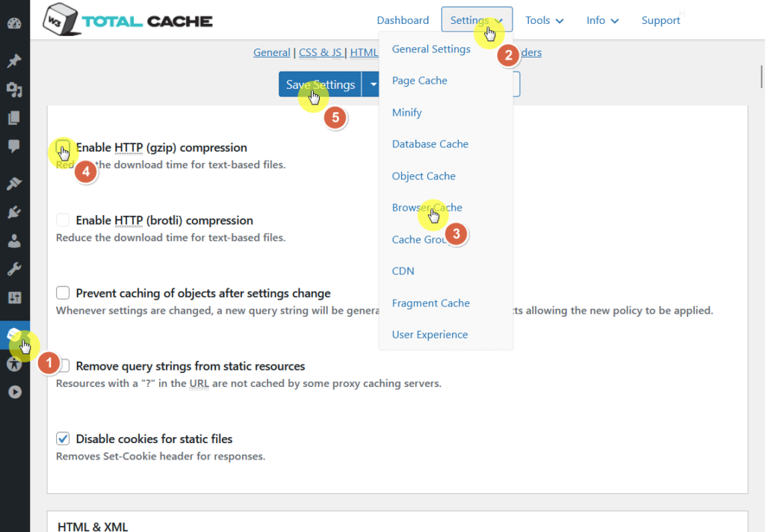Open the accessibility figure icon in sidebar
Viewport: 765px width, 532px height.
click(x=14, y=364)
